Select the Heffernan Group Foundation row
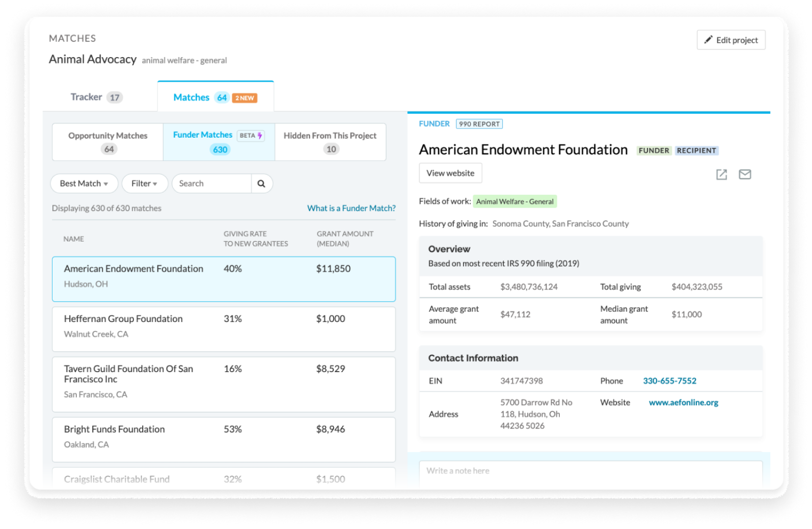This screenshot has width=812, height=529. click(x=224, y=329)
